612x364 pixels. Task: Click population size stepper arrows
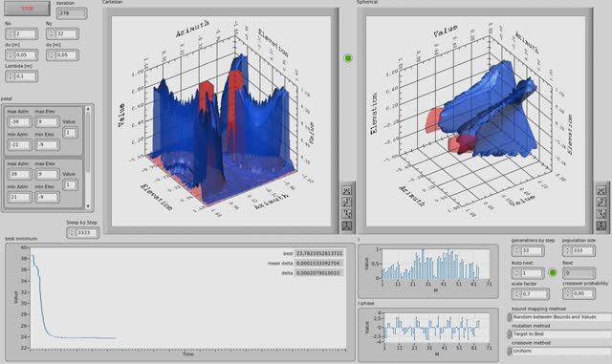pos(567,251)
